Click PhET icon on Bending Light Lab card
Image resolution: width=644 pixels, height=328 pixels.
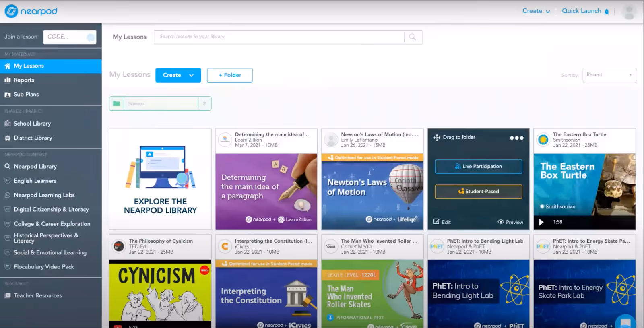tap(437, 246)
